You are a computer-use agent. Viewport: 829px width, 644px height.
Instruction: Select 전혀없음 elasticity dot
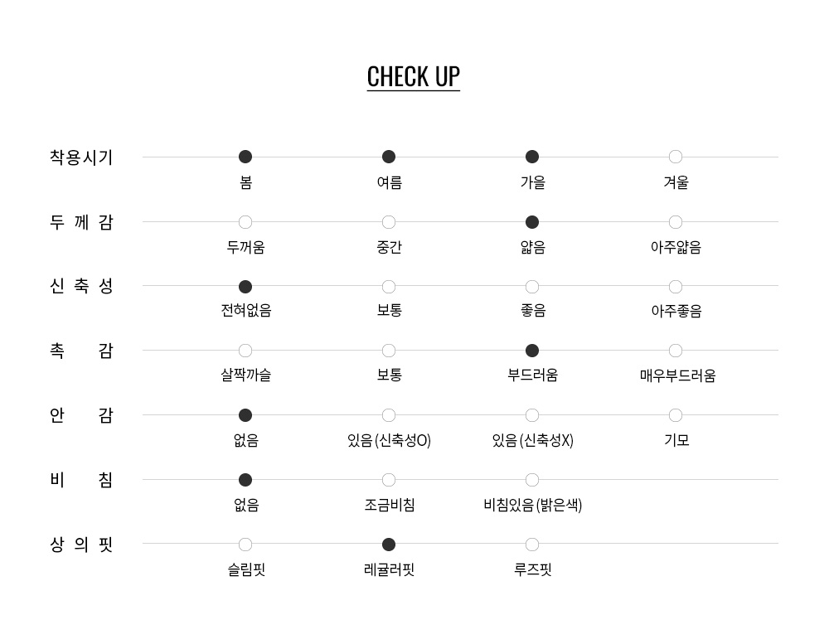[x=245, y=287]
